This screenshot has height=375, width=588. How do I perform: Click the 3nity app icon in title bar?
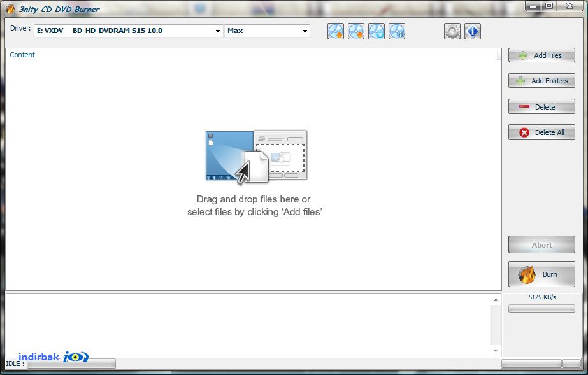tap(10, 9)
